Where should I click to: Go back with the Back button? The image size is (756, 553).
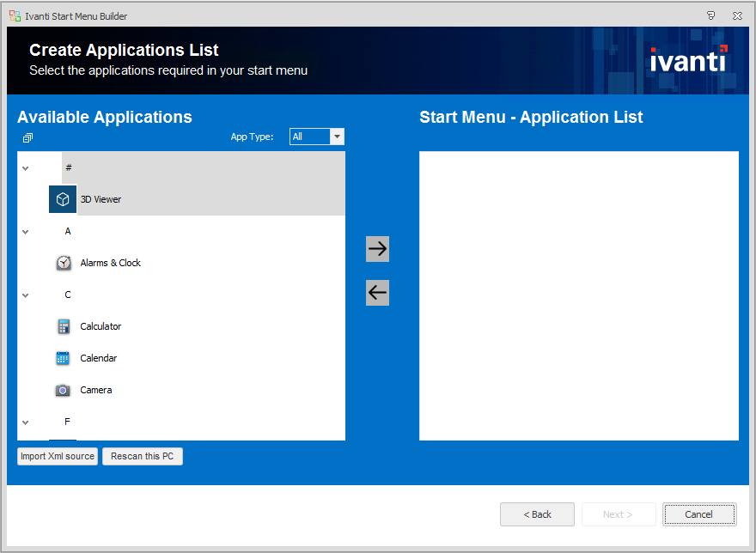(537, 514)
